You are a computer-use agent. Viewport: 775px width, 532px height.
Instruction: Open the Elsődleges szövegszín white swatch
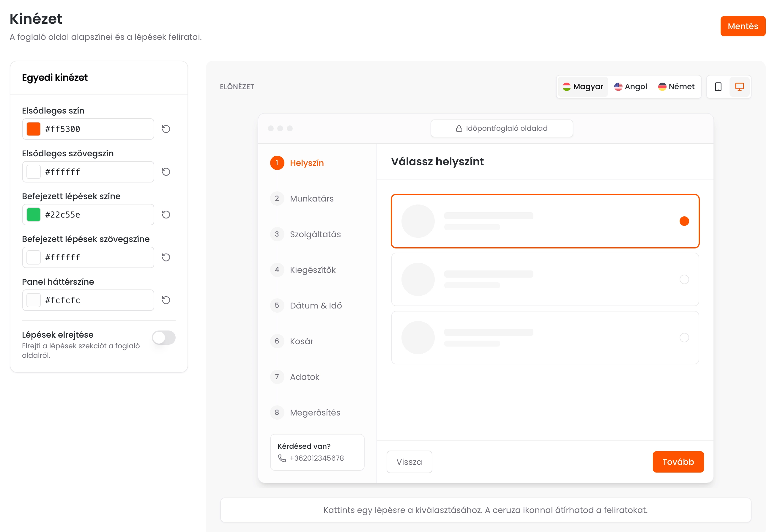(x=33, y=172)
